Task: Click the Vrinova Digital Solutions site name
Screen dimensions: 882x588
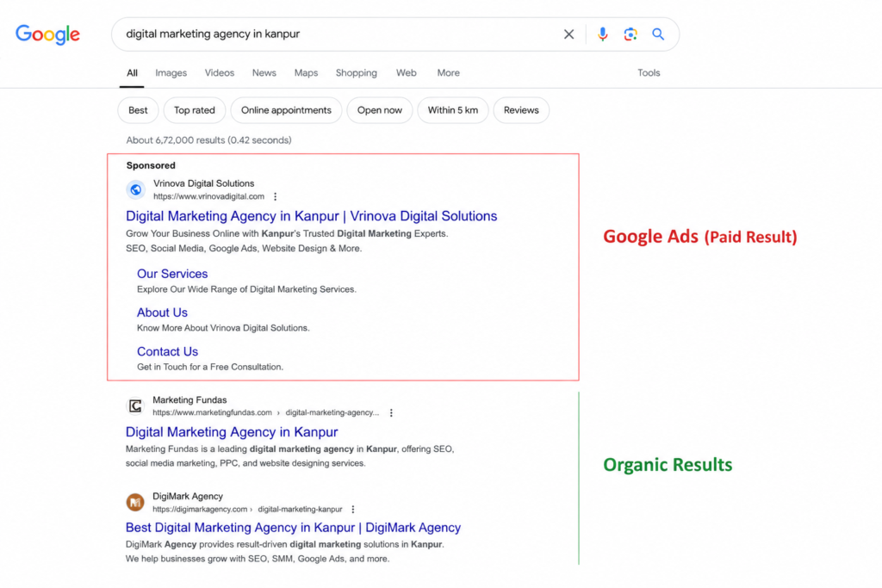Action: [x=203, y=184]
